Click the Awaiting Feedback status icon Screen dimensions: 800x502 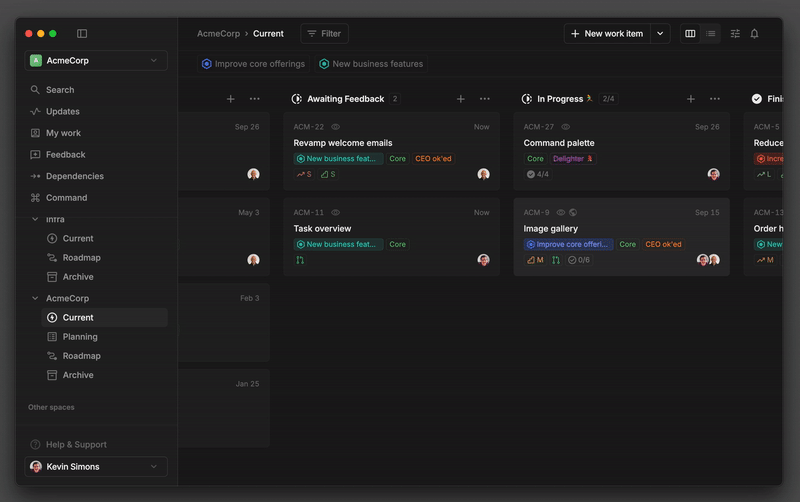point(296,99)
